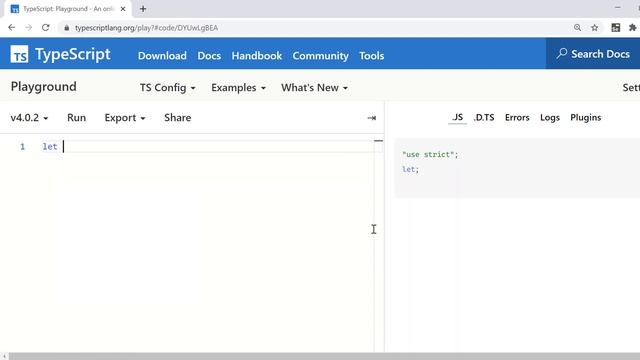Switch to the .JS output tab

pos(457,118)
